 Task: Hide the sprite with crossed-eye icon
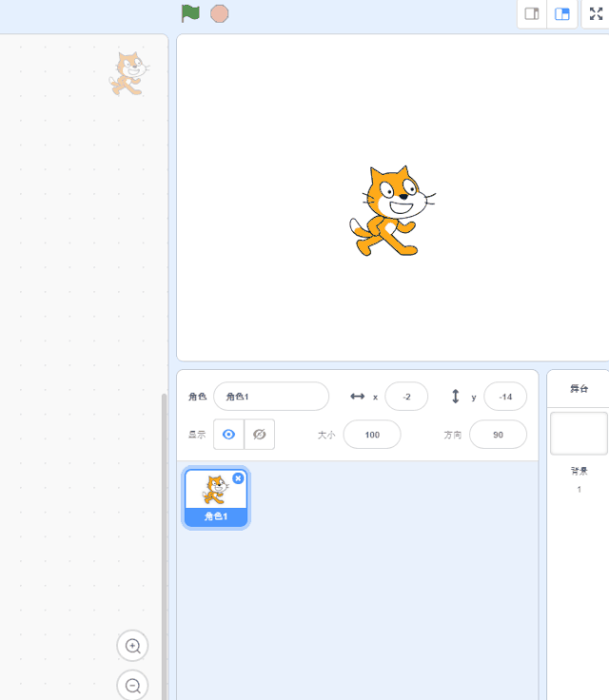tap(260, 435)
